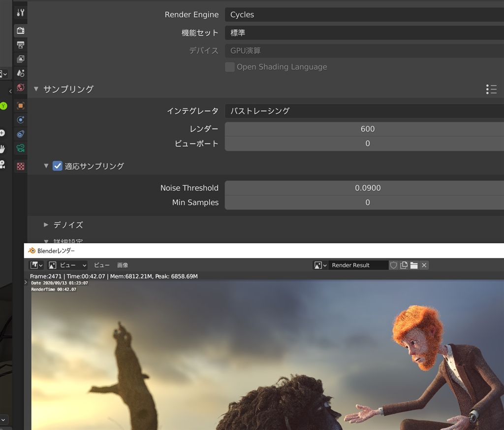The height and width of the screenshot is (430, 504).
Task: Click the rendered image preview
Action: (267, 355)
